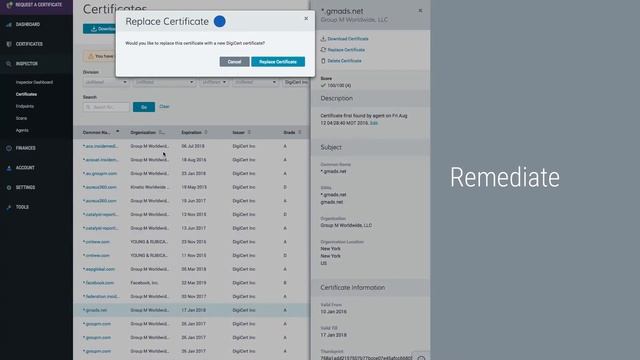Click the Go search button
Screen dimensions: 640x360
[x=144, y=107]
